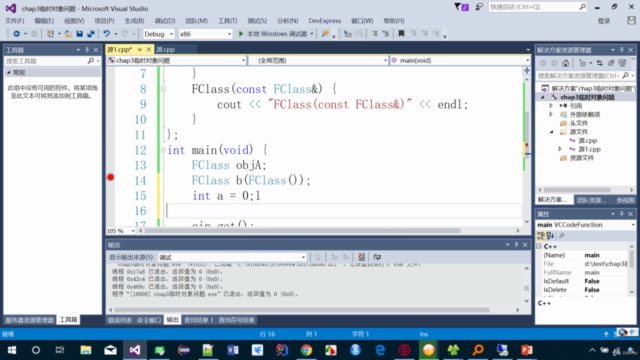640x360 pixels.
Task: Toggle auto-hide pin on Toolbox panel
Action: 87,50
